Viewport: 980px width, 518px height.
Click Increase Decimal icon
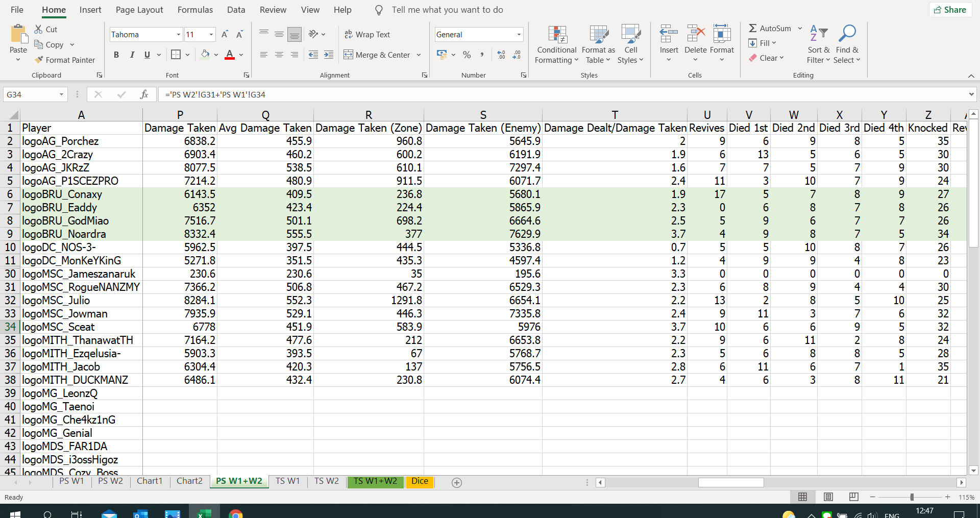[x=501, y=55]
